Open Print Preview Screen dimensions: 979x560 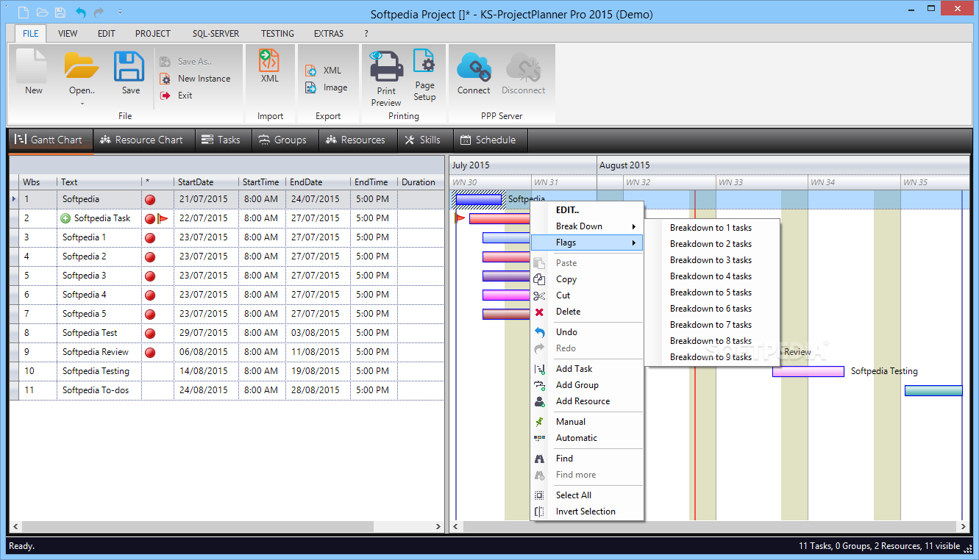tap(386, 78)
